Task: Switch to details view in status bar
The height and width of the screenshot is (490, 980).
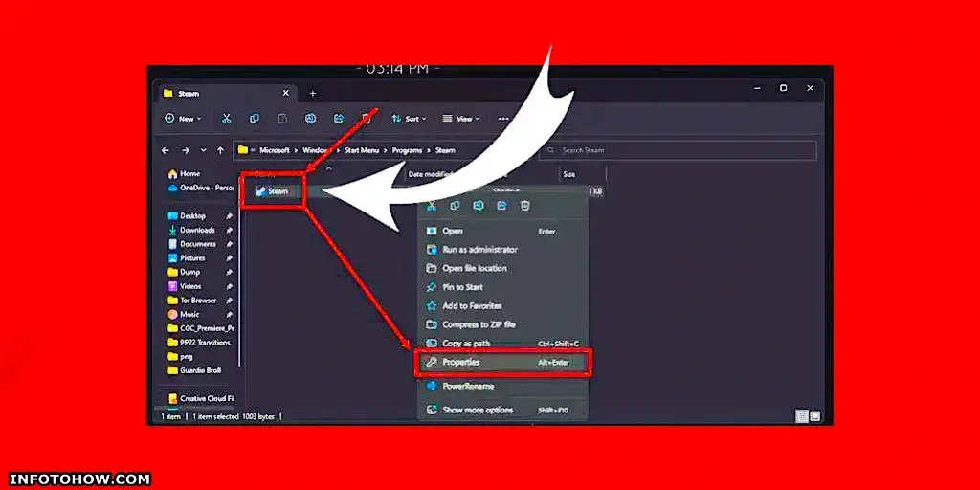Action: (x=803, y=416)
